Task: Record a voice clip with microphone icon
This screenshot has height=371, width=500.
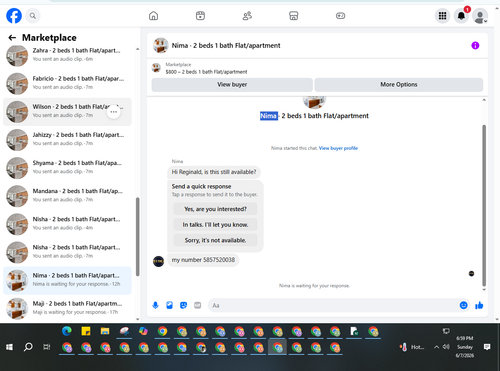Action: 155,305
